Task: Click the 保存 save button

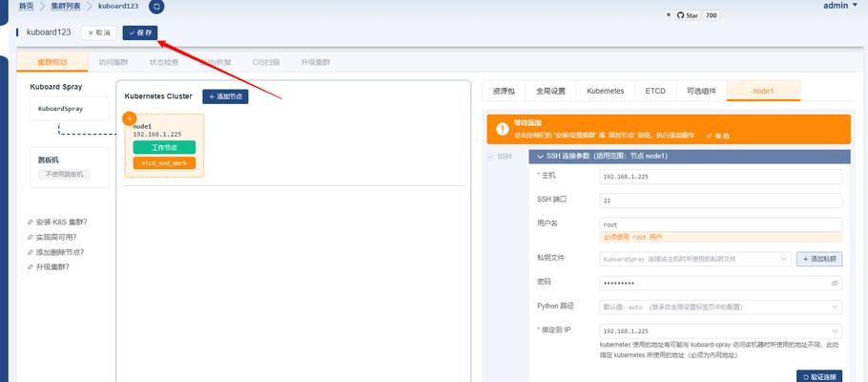Action: pyautogui.click(x=140, y=32)
